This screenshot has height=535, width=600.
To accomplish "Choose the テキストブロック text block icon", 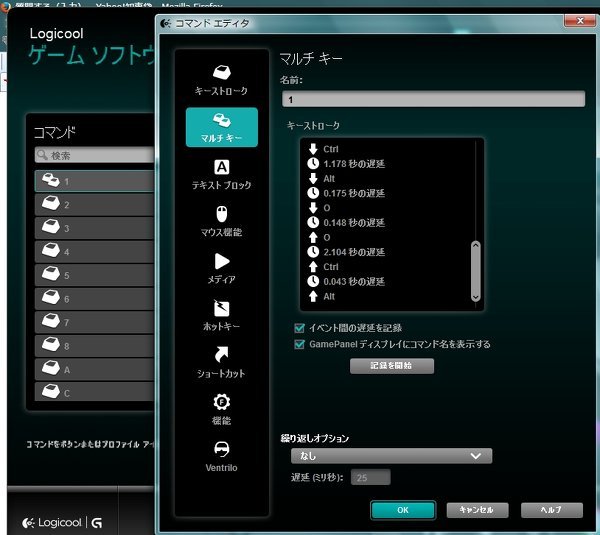I will 222,167.
